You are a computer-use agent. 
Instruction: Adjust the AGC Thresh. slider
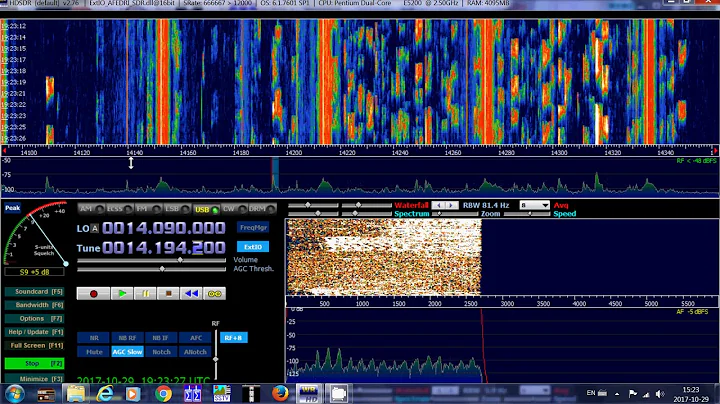[x=152, y=269]
